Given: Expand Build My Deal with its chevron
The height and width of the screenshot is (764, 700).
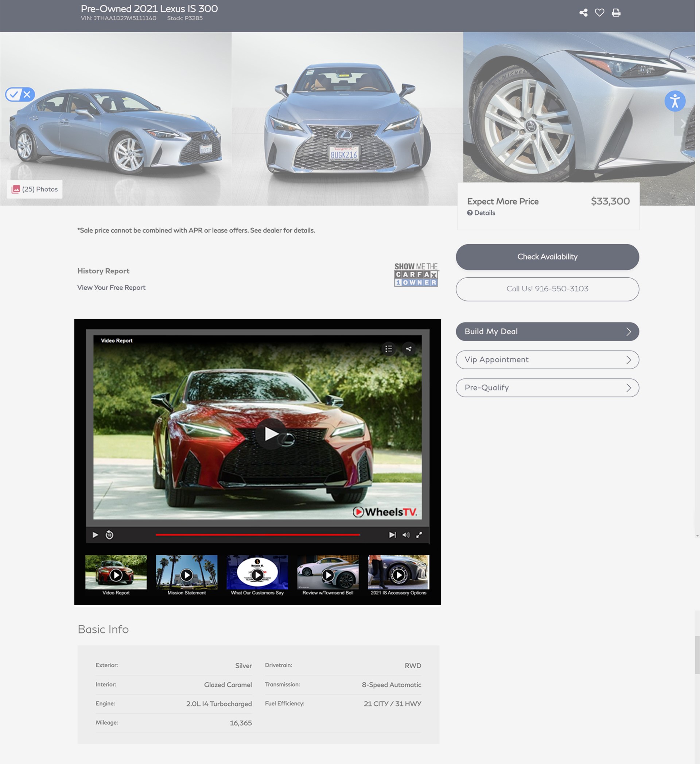Looking at the screenshot, I should 629,331.
